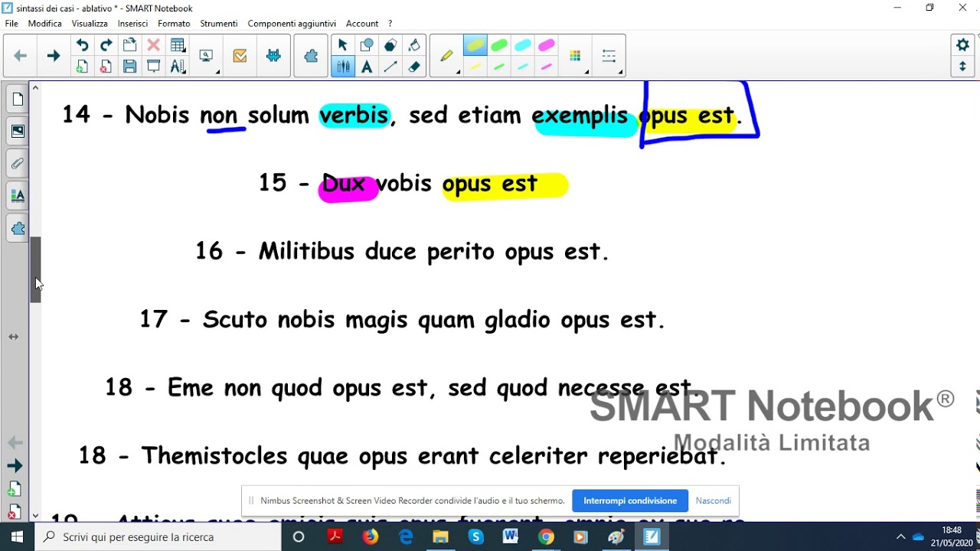Click the vertical scrollbar thumb

(35, 269)
